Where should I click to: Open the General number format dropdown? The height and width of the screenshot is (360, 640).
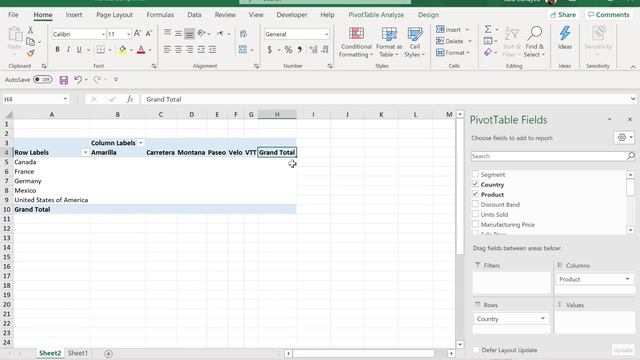(326, 34)
